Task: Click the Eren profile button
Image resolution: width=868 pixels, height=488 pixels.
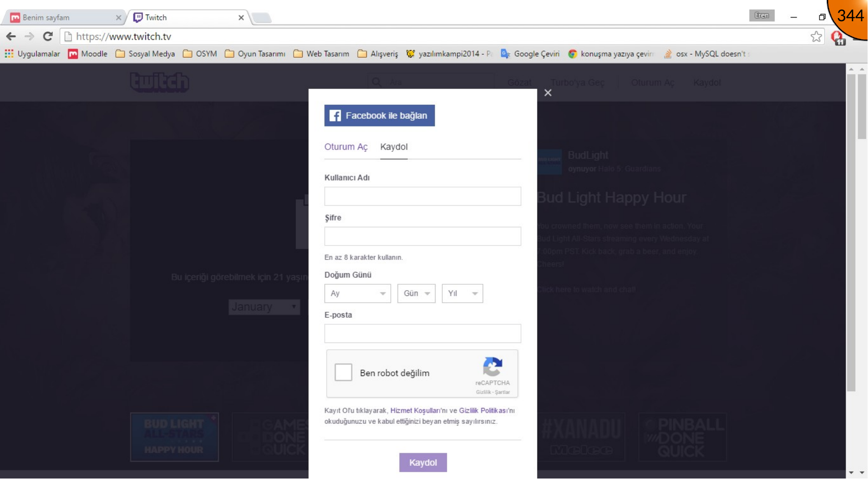Action: 761,15
